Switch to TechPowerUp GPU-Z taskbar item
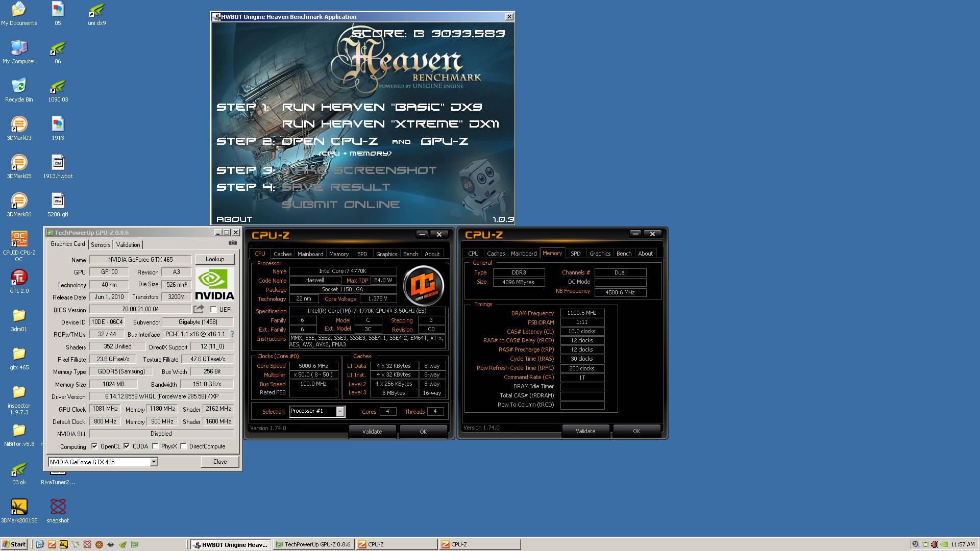This screenshot has width=980, height=551. click(314, 544)
